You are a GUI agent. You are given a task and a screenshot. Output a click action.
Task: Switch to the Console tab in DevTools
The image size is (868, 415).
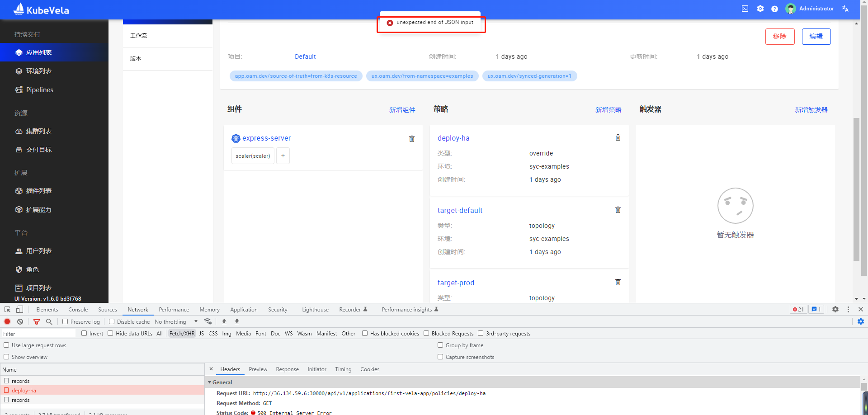click(x=78, y=309)
